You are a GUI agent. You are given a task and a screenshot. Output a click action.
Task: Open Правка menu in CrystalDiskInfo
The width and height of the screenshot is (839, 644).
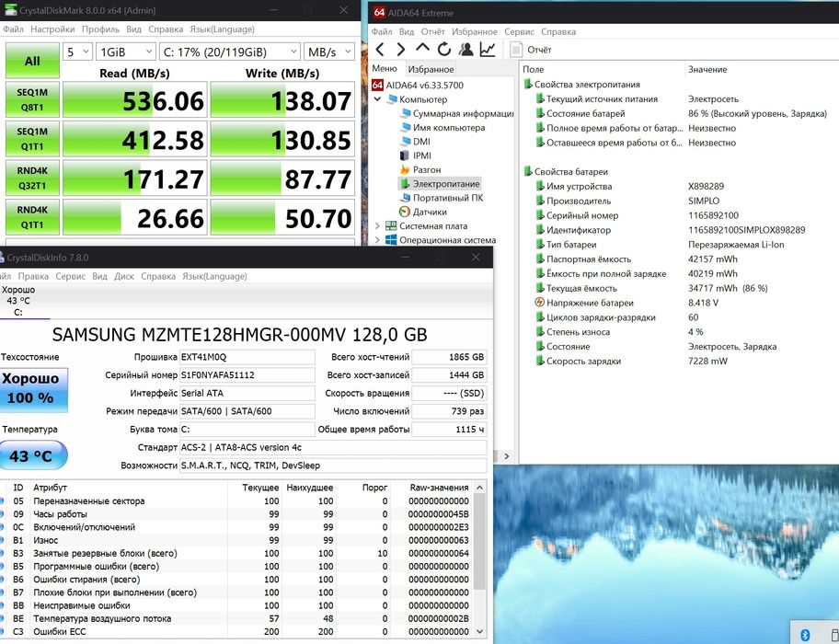tap(33, 276)
